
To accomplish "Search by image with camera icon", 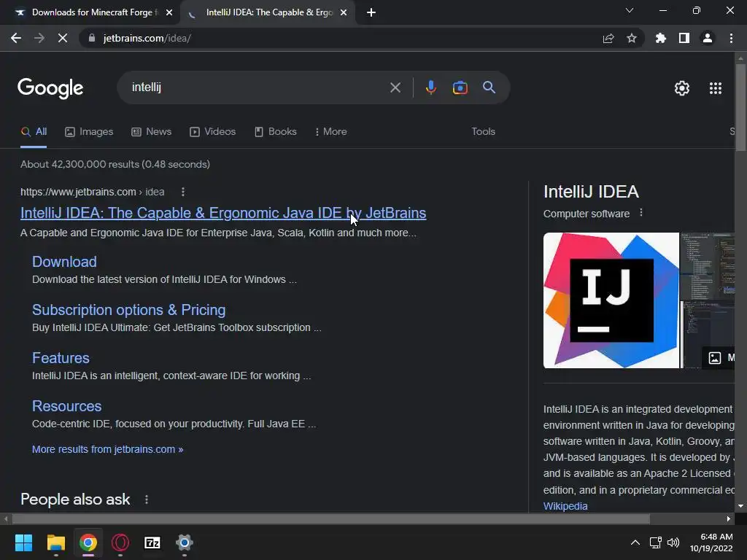I will [x=460, y=87].
